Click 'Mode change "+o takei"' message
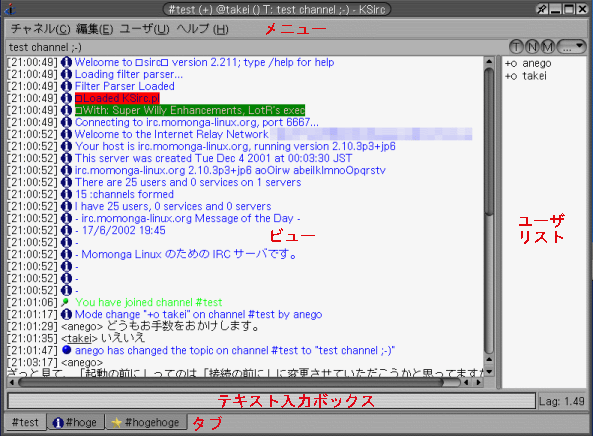The height and width of the screenshot is (436, 593). 199,314
